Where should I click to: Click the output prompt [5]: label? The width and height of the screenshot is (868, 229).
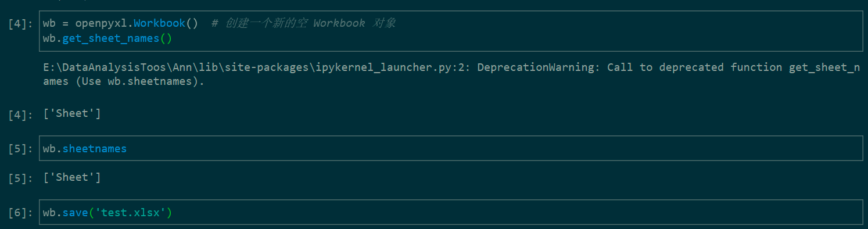pyautogui.click(x=21, y=178)
